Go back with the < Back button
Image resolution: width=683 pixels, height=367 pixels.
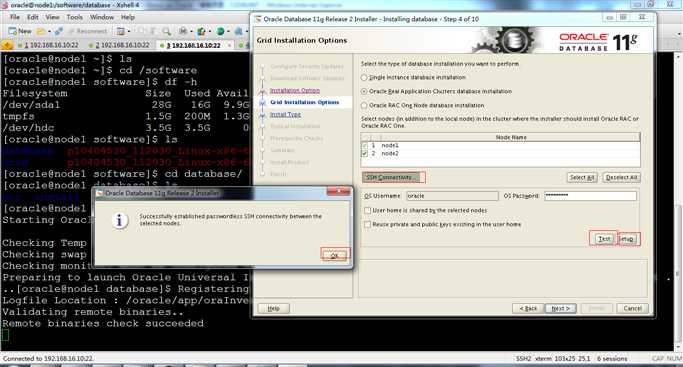pyautogui.click(x=528, y=308)
